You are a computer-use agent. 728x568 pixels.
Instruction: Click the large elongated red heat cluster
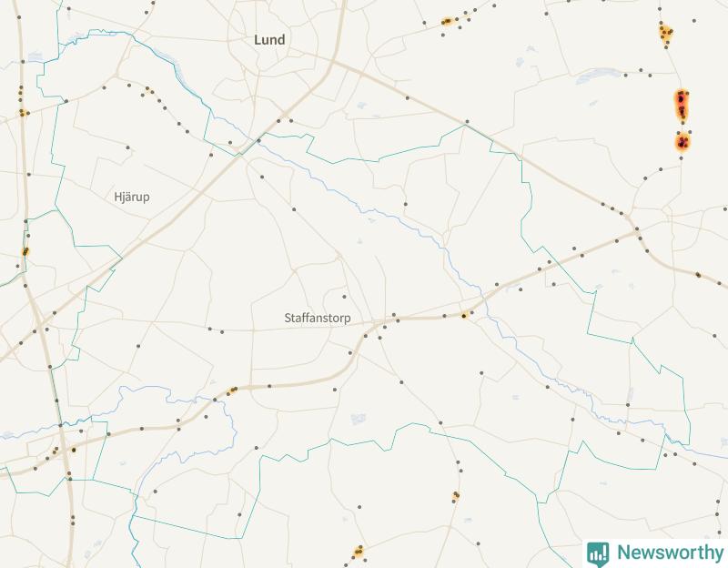[x=682, y=106]
